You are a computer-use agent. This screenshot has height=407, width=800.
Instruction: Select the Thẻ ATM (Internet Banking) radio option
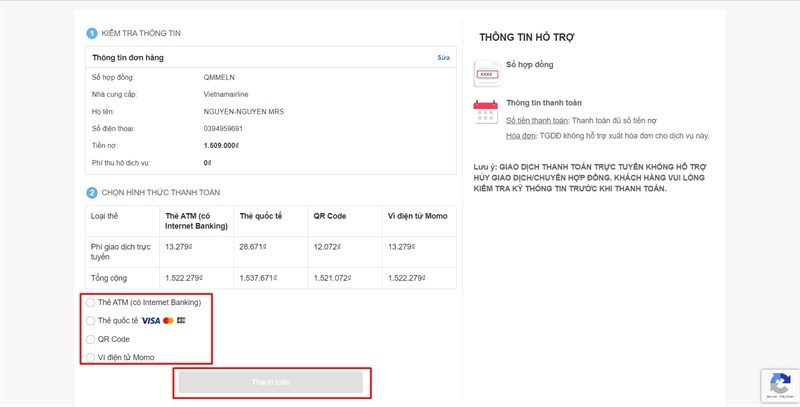click(x=92, y=302)
